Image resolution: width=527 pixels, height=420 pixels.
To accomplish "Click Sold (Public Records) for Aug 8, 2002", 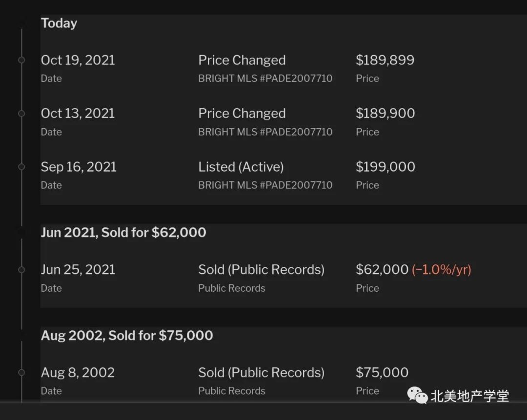I will pos(262,373).
